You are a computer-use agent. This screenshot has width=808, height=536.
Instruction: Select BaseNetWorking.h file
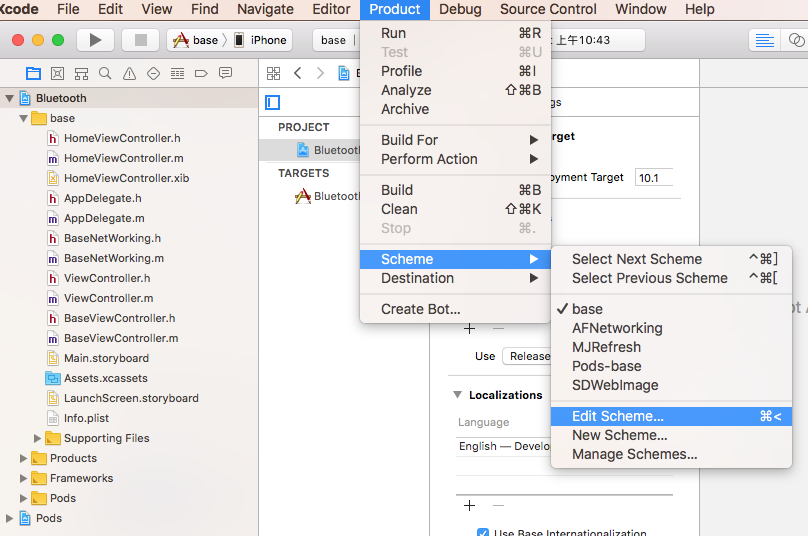112,238
